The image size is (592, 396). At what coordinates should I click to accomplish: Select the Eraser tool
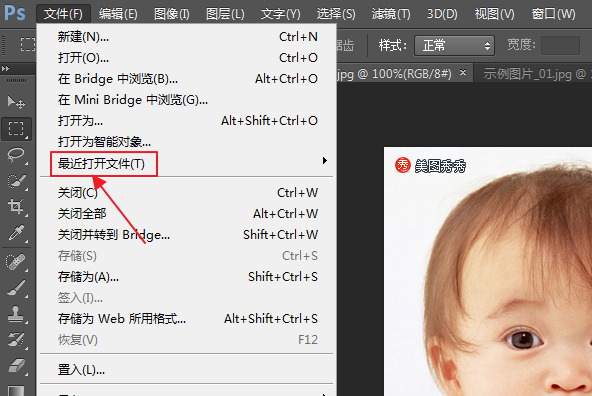pos(16,365)
